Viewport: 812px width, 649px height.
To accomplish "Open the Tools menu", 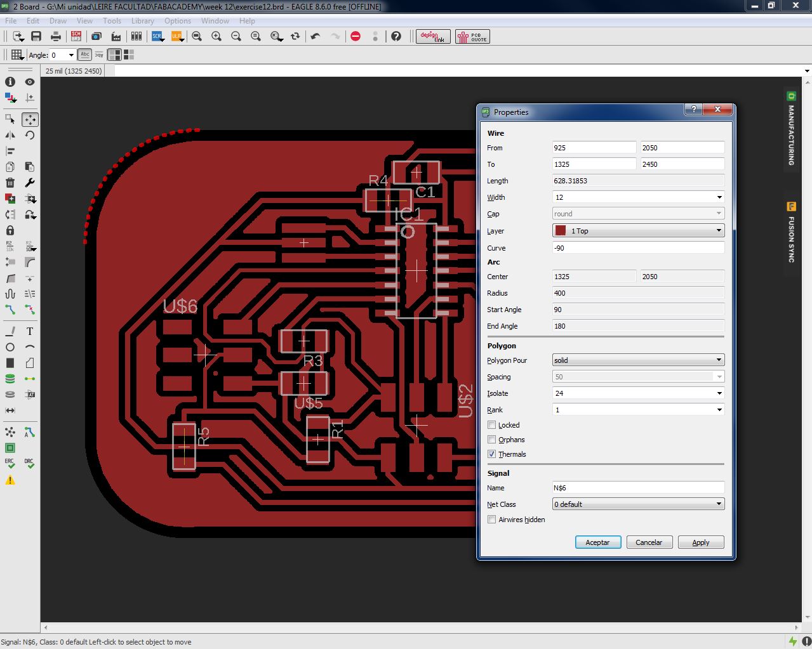I will (112, 21).
